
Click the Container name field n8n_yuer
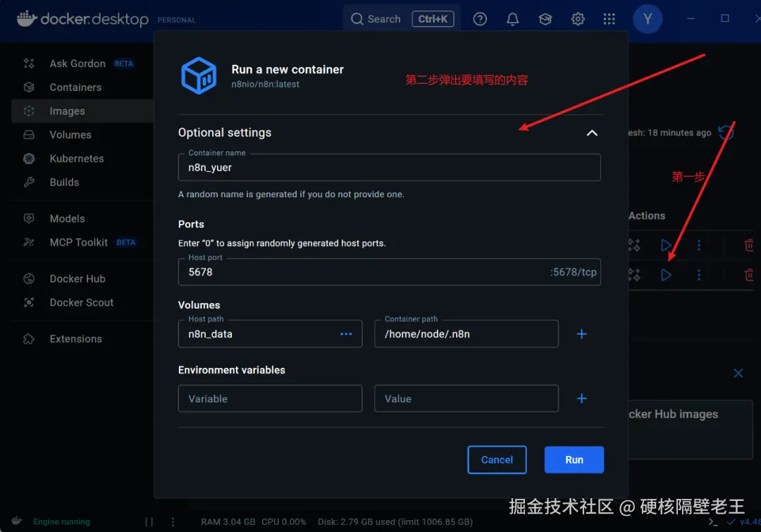click(x=389, y=168)
